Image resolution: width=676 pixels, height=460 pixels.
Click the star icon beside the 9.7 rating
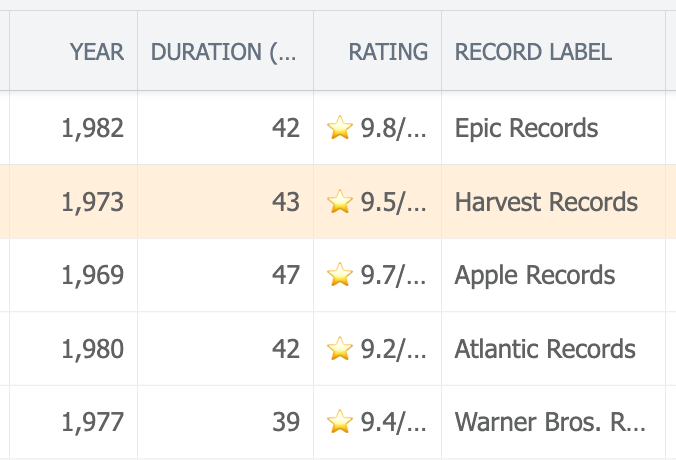pyautogui.click(x=340, y=275)
